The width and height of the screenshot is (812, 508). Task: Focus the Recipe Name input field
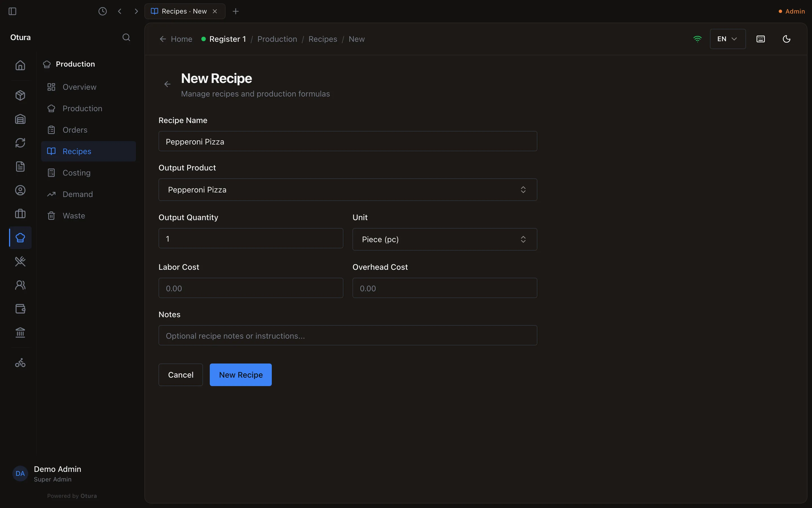pyautogui.click(x=348, y=141)
